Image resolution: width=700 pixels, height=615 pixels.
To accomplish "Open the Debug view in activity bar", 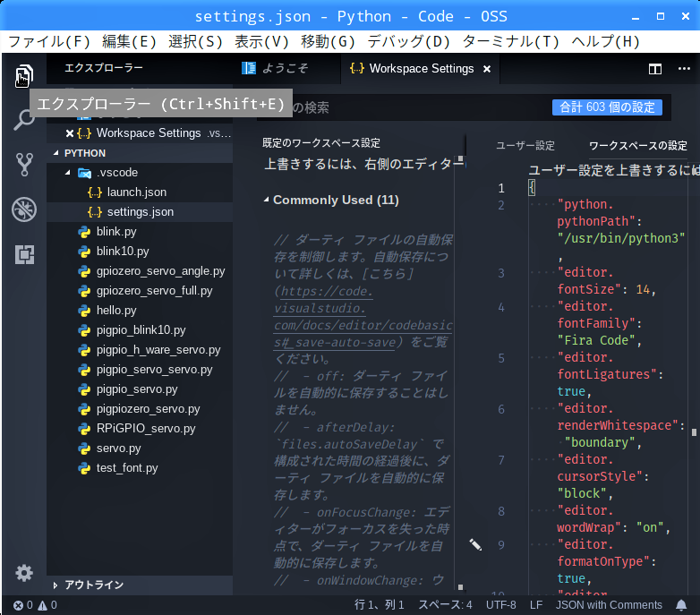I will (x=24, y=209).
